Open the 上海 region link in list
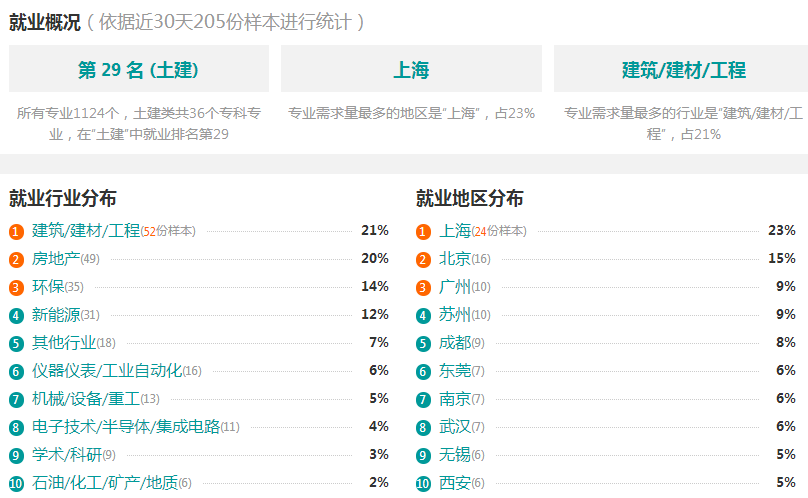Screen dimensions: 808x498 tap(455, 230)
